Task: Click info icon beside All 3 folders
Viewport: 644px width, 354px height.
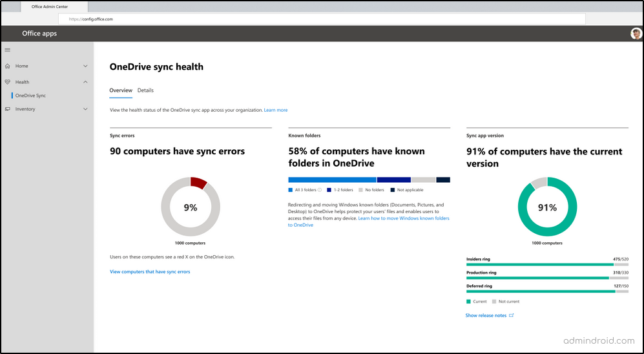Action: click(320, 190)
